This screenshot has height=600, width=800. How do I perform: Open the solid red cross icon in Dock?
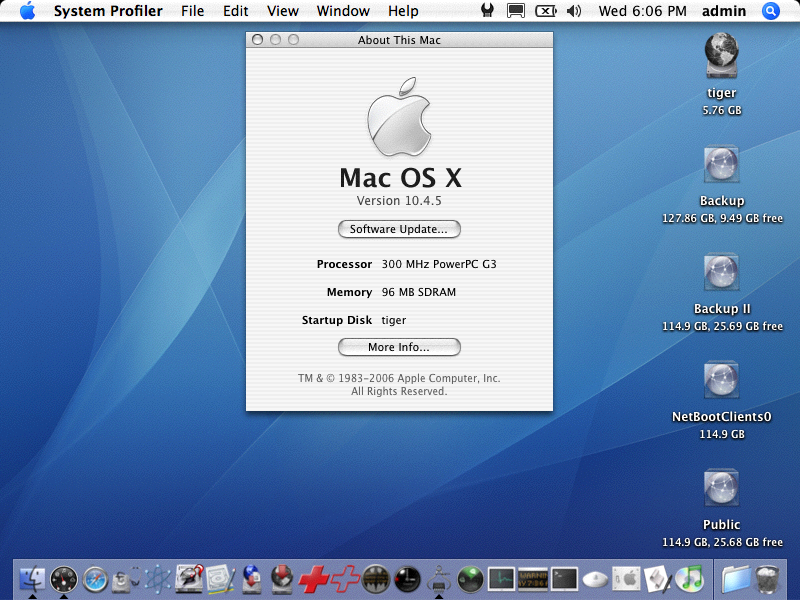tap(314, 580)
